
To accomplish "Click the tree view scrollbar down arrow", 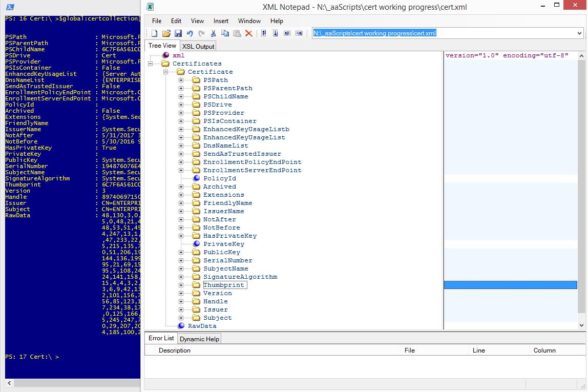I will click(581, 325).
